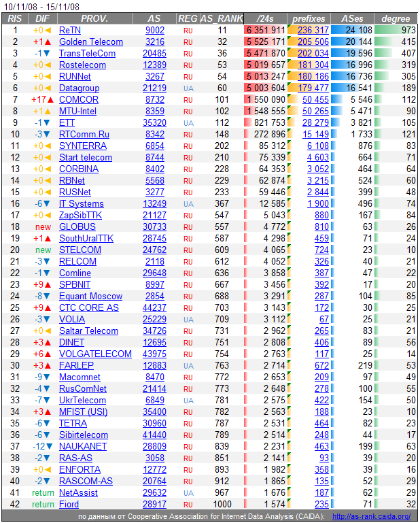Open the NetAssist link
The image size is (420, 523).
coord(78,493)
